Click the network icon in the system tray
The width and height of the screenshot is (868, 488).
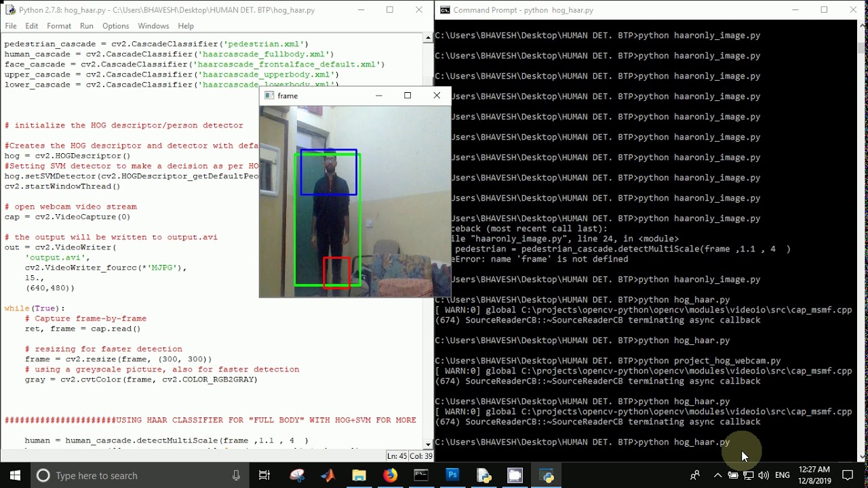pyautogui.click(x=749, y=476)
